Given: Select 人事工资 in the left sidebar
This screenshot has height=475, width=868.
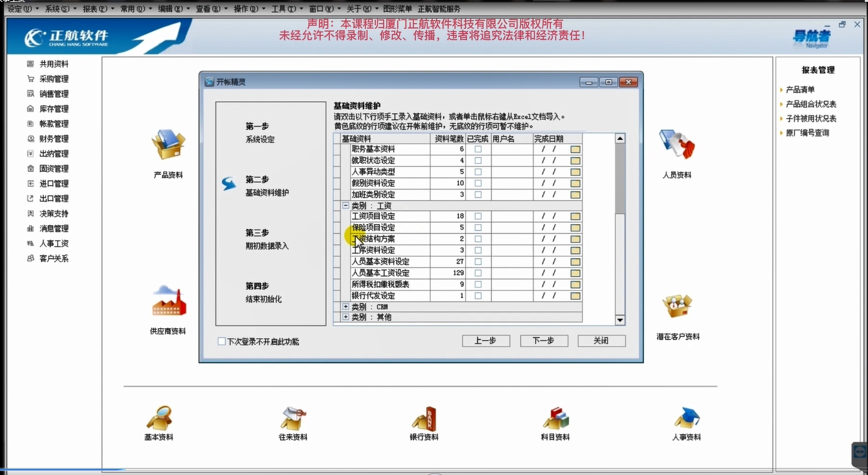Looking at the screenshot, I should pos(54,243).
